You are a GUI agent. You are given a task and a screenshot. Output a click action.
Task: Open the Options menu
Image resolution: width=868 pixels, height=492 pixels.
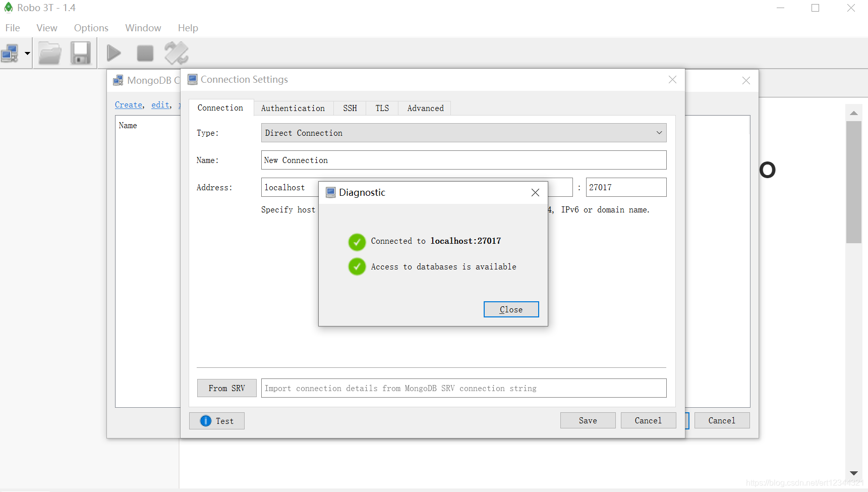tap(91, 28)
